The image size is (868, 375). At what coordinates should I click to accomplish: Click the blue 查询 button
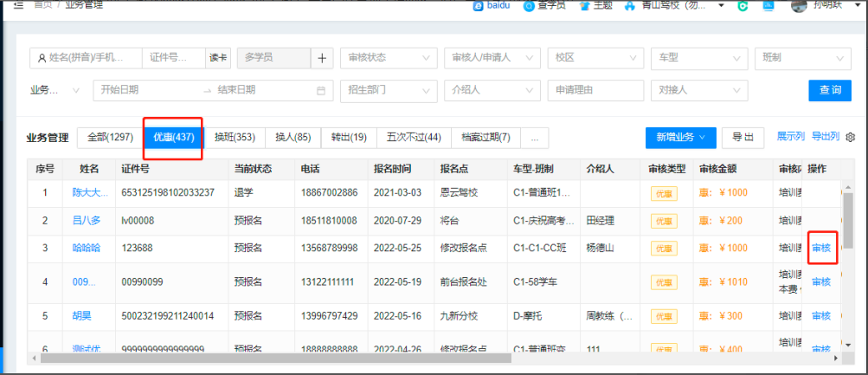(830, 90)
